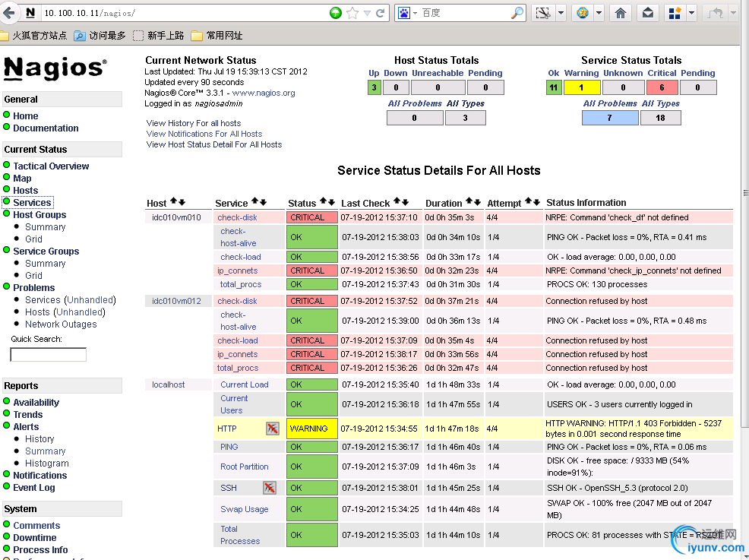
Task: Open the Root Partition service link
Action: [244, 467]
